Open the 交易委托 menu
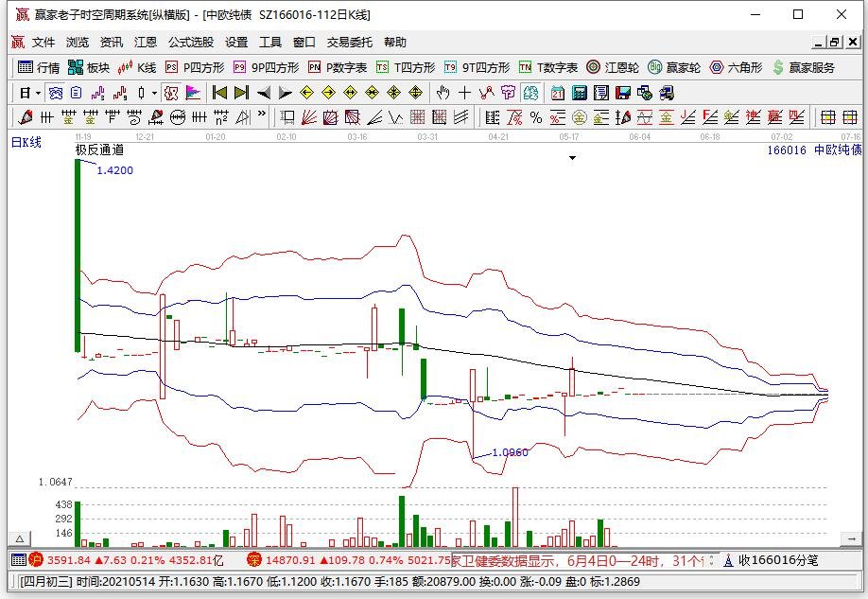Image resolution: width=868 pixels, height=599 pixels. pos(349,43)
